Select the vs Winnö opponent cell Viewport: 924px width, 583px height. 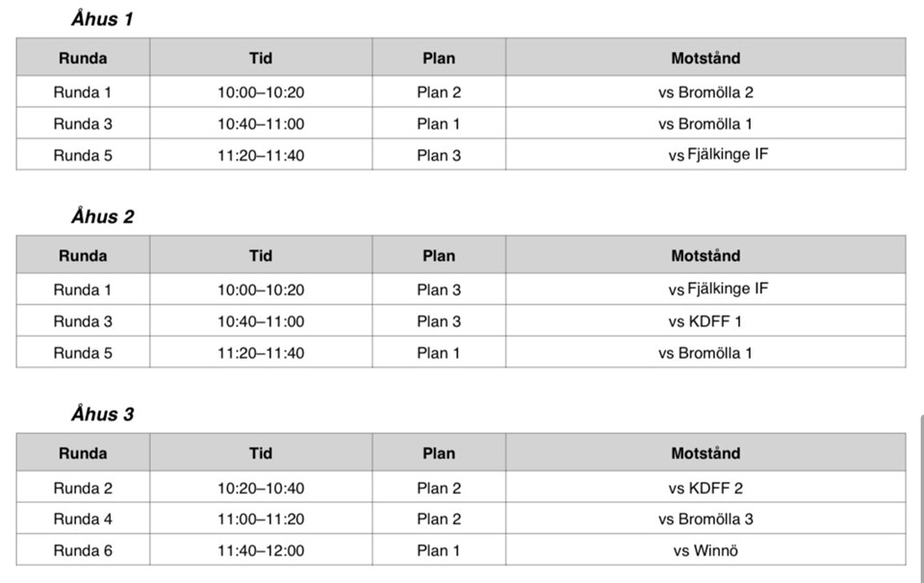[706, 551]
